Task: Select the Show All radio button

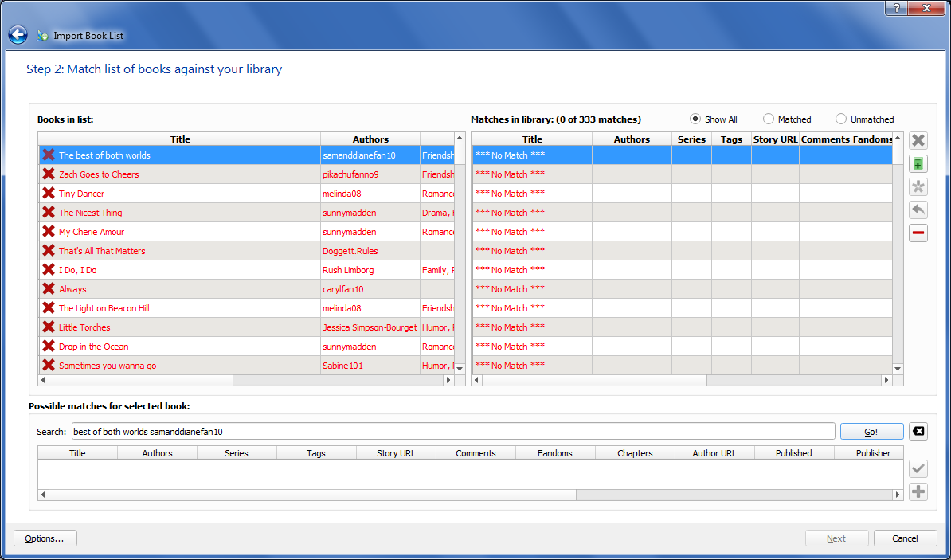Action: pyautogui.click(x=695, y=119)
